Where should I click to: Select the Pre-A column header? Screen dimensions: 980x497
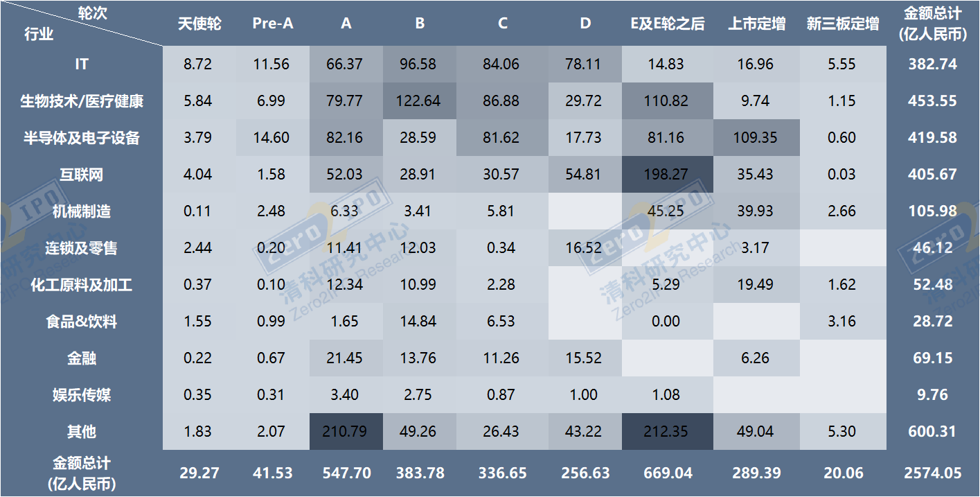pos(273,24)
